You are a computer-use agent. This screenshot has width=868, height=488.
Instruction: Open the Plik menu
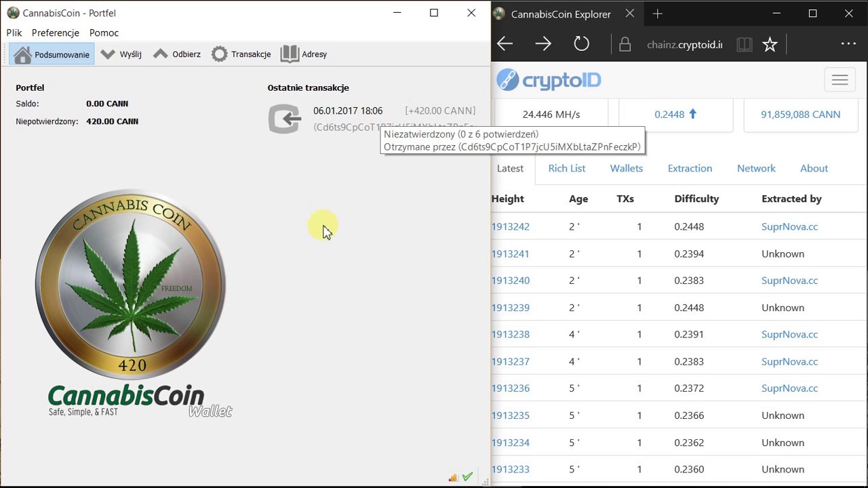coord(14,33)
